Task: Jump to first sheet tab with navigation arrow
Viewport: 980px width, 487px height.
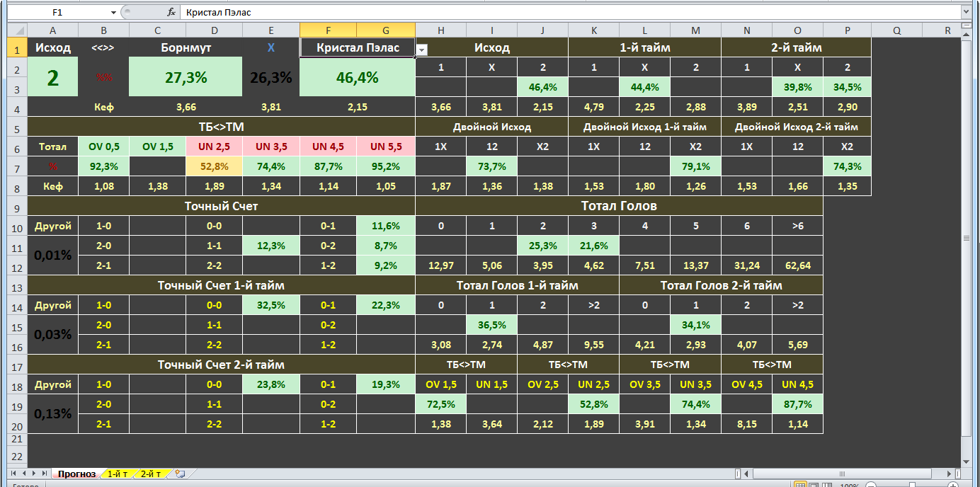Action: [x=14, y=473]
